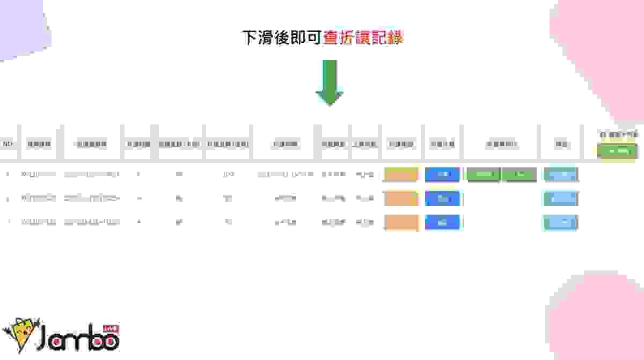The image size is (644, 360).
Task: Click the orange button in the first table row
Action: click(x=400, y=175)
